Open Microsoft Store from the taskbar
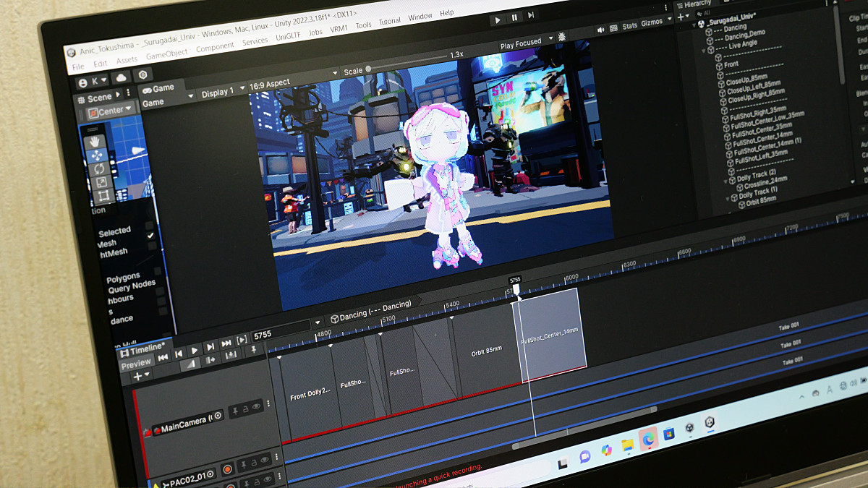The image size is (868, 488). point(669,434)
